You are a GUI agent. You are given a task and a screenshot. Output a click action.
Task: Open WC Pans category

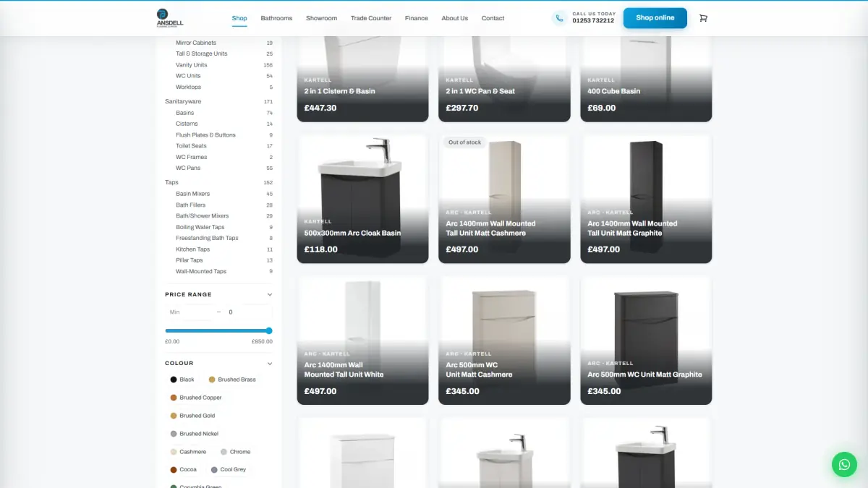pos(188,168)
